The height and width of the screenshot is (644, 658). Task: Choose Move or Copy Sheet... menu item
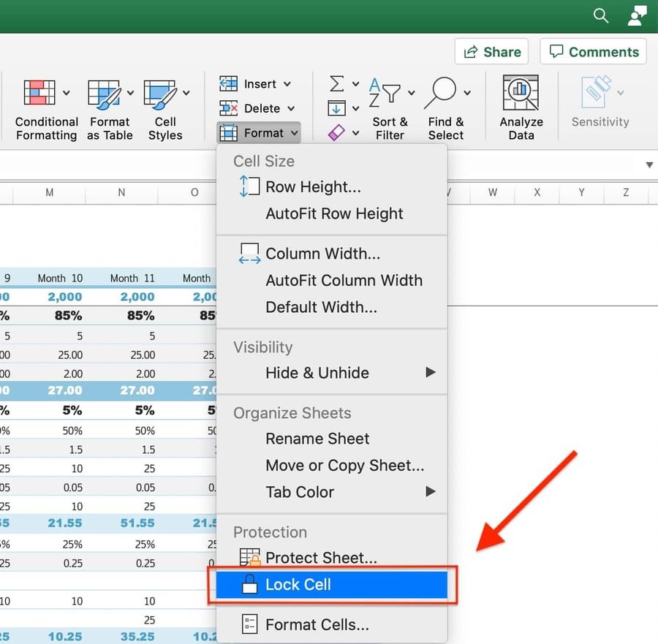(x=331, y=466)
